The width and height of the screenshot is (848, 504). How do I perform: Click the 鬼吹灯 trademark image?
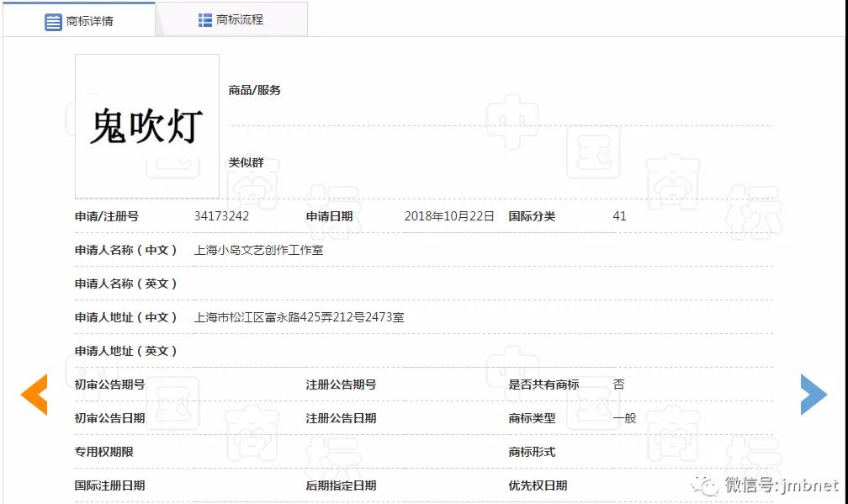coord(147,126)
